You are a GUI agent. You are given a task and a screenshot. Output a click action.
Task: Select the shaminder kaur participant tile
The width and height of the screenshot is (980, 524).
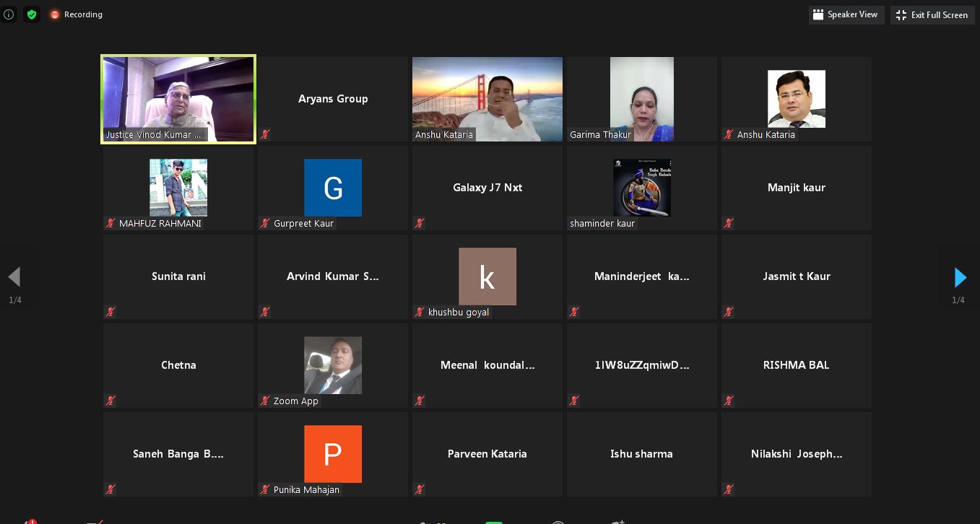coord(641,188)
